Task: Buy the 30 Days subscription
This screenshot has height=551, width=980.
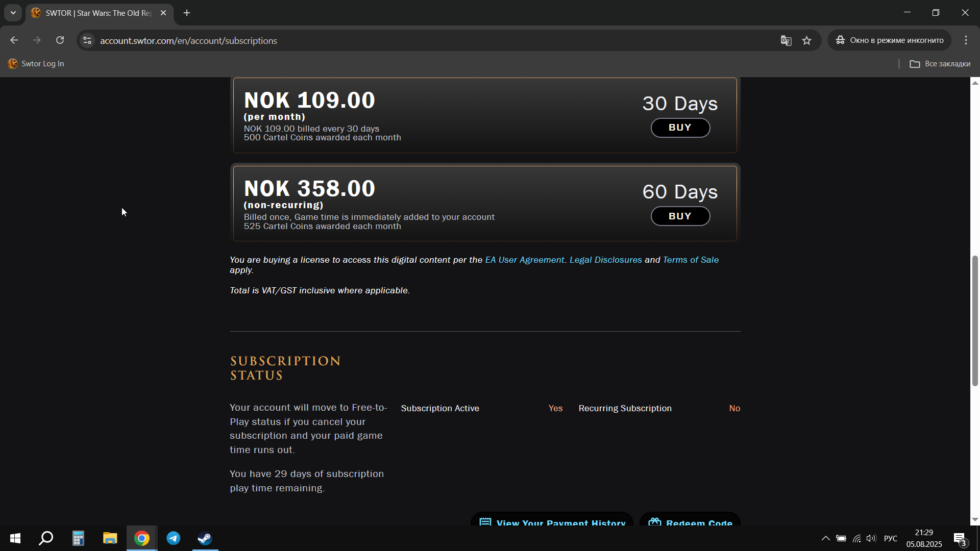Action: coord(680,128)
